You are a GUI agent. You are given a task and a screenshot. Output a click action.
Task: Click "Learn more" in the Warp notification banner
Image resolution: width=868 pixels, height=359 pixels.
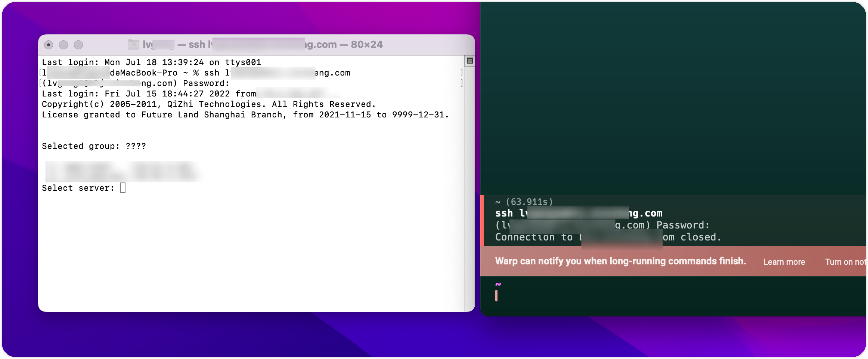click(784, 262)
